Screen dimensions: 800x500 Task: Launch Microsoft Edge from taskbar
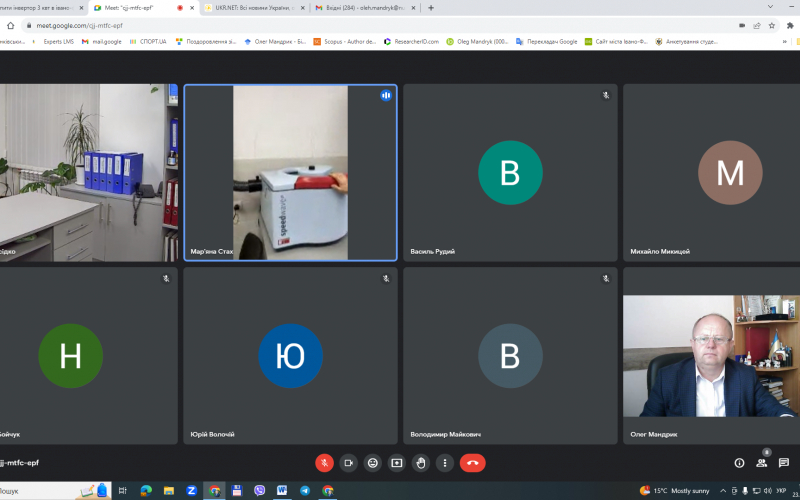[146, 491]
